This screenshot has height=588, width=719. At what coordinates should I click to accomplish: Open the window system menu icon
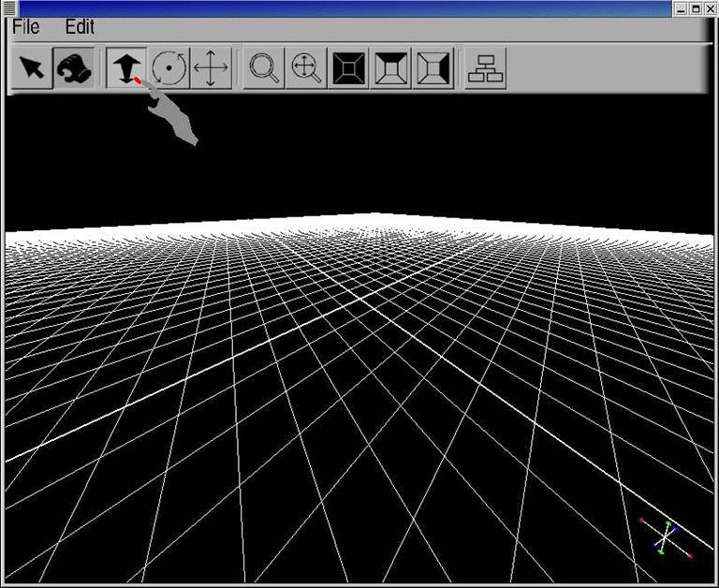(x=9, y=7)
